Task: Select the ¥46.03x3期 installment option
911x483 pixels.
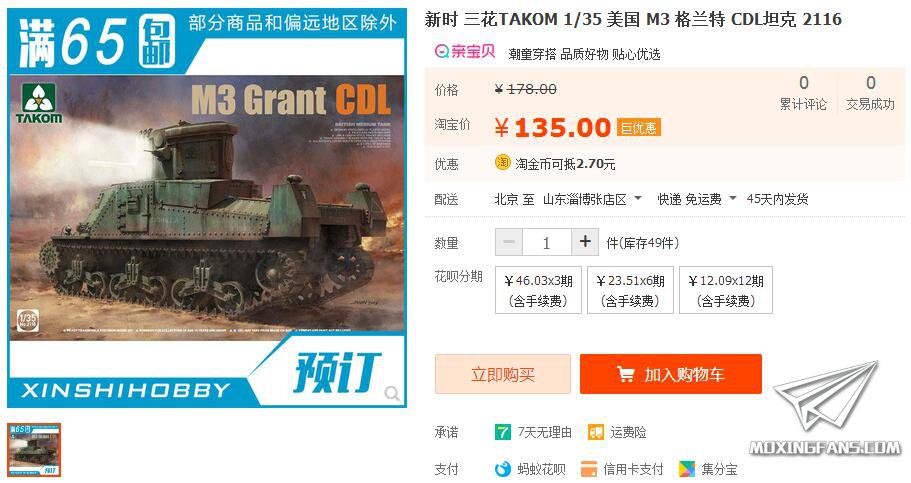Action: [538, 290]
